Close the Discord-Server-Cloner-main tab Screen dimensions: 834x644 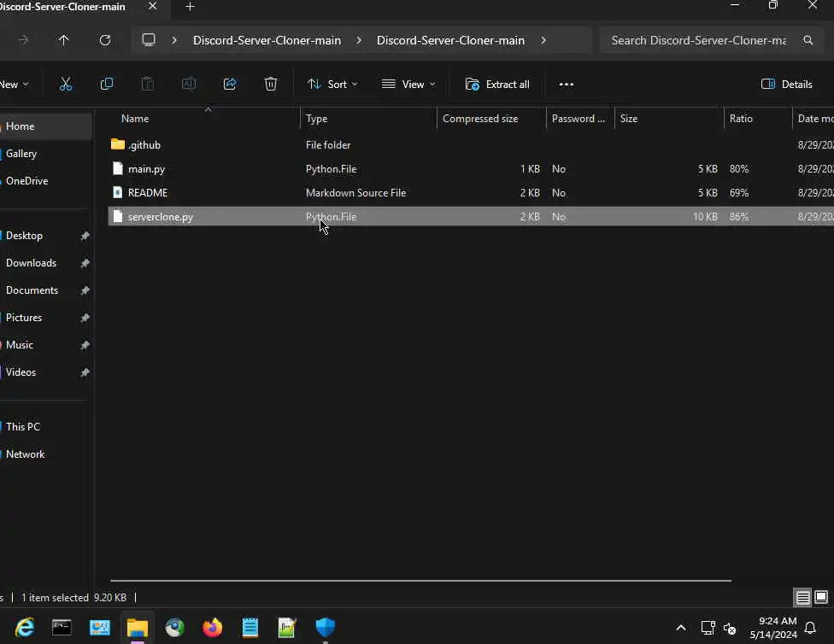tap(153, 6)
